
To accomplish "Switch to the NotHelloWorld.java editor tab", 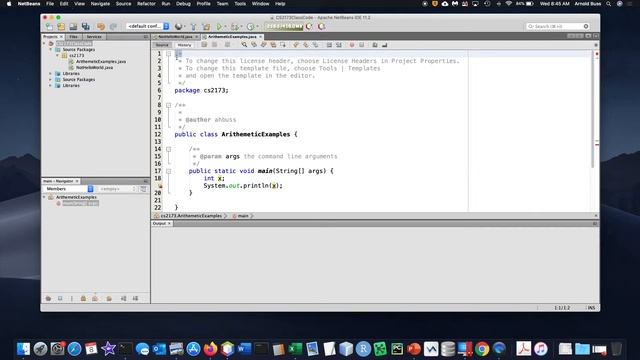I will (x=175, y=37).
